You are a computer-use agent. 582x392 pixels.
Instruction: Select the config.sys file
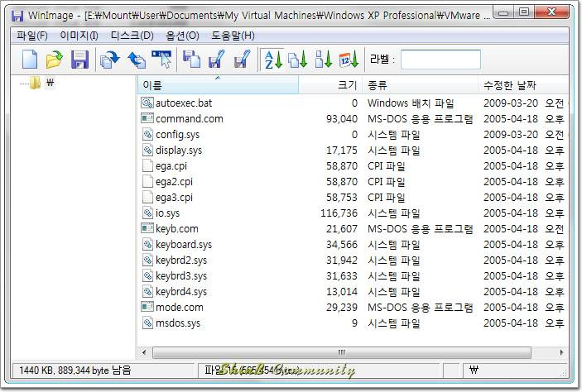coord(177,134)
